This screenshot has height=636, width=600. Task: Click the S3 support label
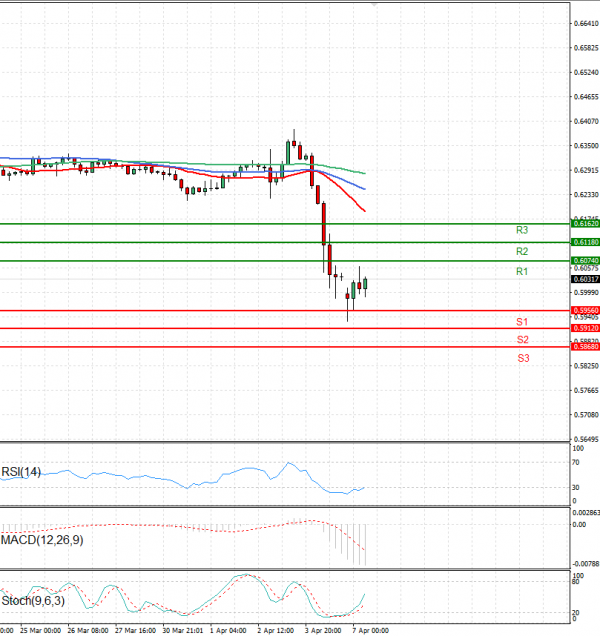523,358
